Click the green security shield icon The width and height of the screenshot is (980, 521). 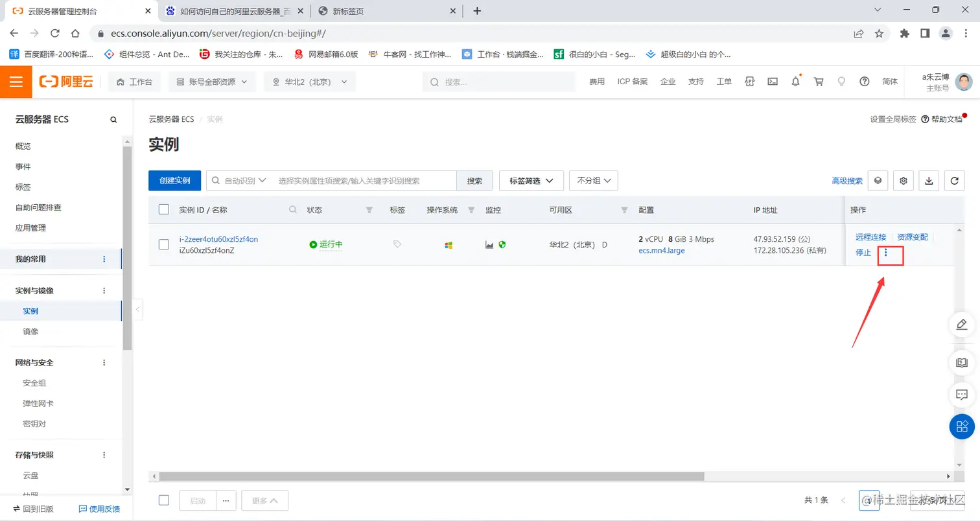502,245
